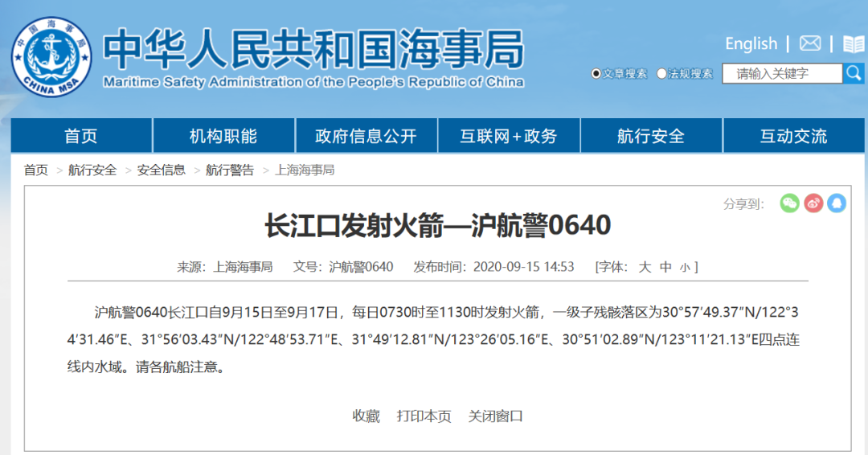Viewport: 868px width, 455px height.
Task: Open the 机构职能 menu
Action: [223, 136]
